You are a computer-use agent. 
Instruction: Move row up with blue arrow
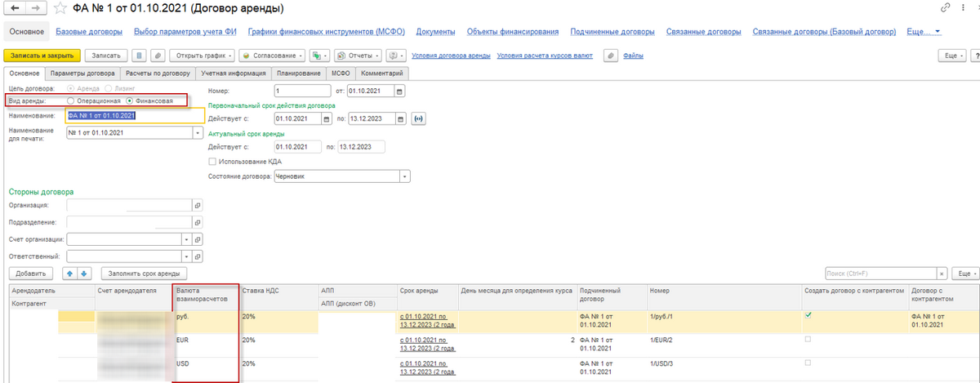(x=70, y=274)
